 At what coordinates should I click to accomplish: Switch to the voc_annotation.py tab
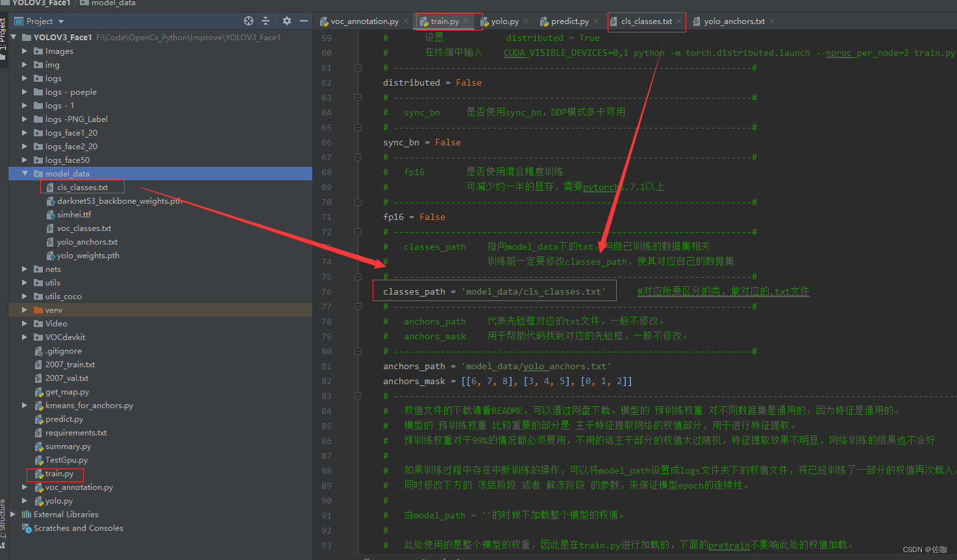(x=364, y=21)
